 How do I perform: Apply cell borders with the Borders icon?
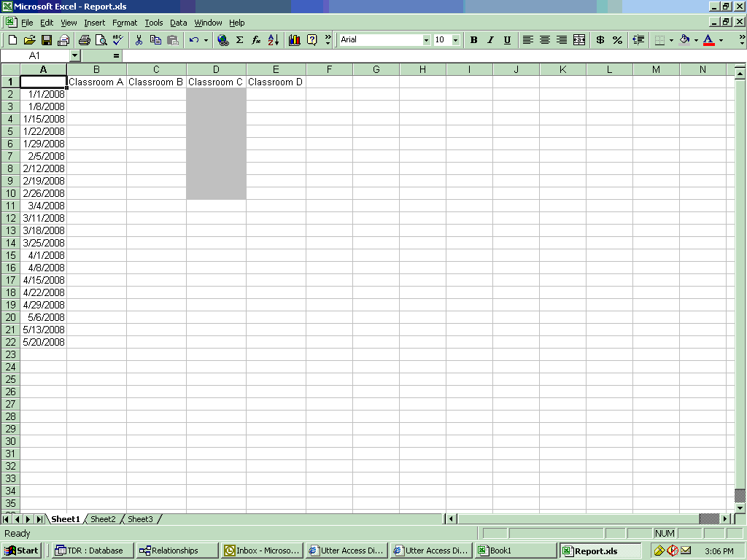pyautogui.click(x=659, y=40)
